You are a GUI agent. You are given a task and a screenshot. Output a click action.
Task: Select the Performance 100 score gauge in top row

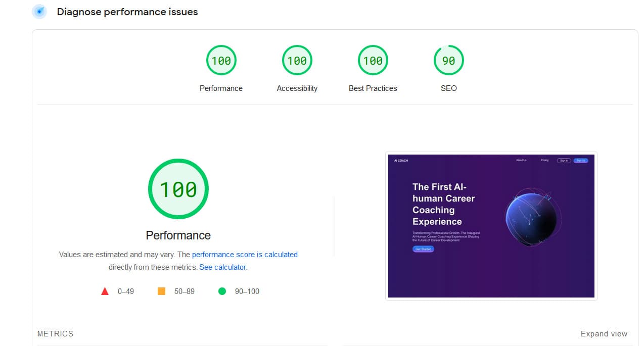(221, 61)
